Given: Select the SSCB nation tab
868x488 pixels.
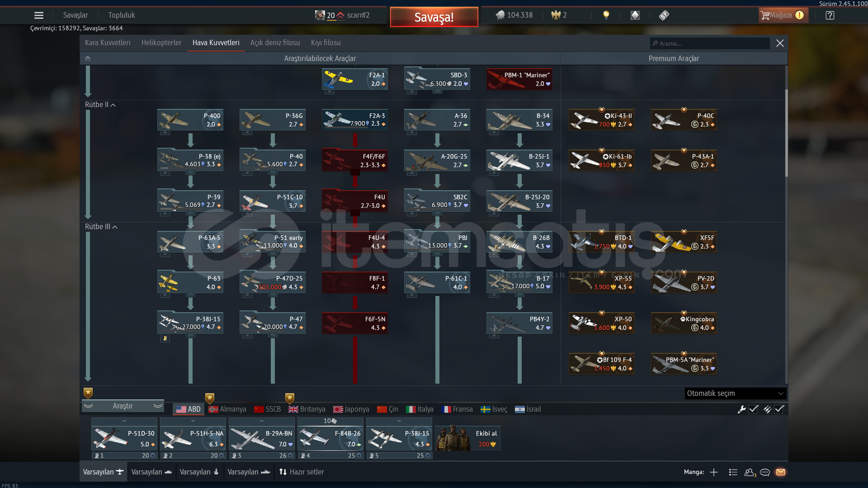Looking at the screenshot, I should 267,409.
